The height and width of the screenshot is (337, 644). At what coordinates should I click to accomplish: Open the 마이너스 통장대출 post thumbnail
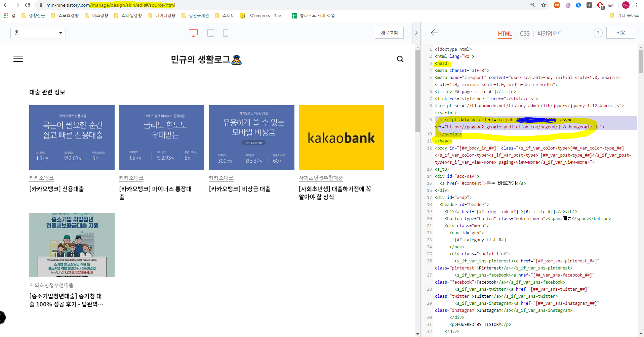click(162, 137)
